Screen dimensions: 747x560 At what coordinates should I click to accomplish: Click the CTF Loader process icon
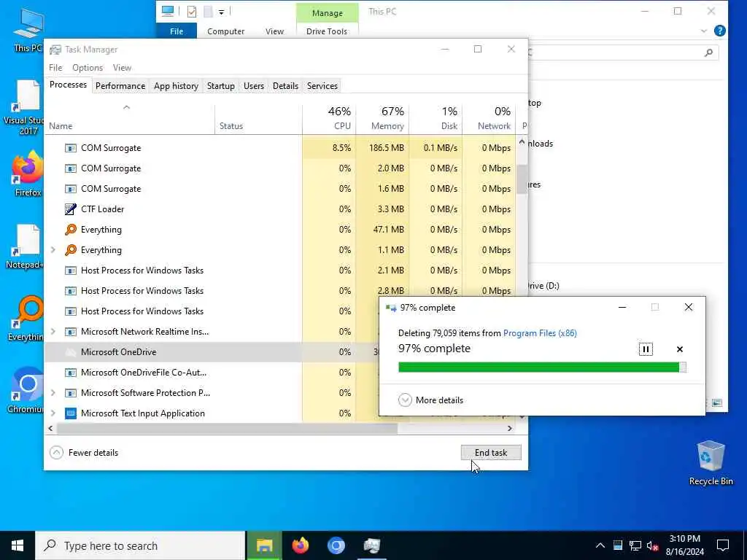click(x=71, y=209)
